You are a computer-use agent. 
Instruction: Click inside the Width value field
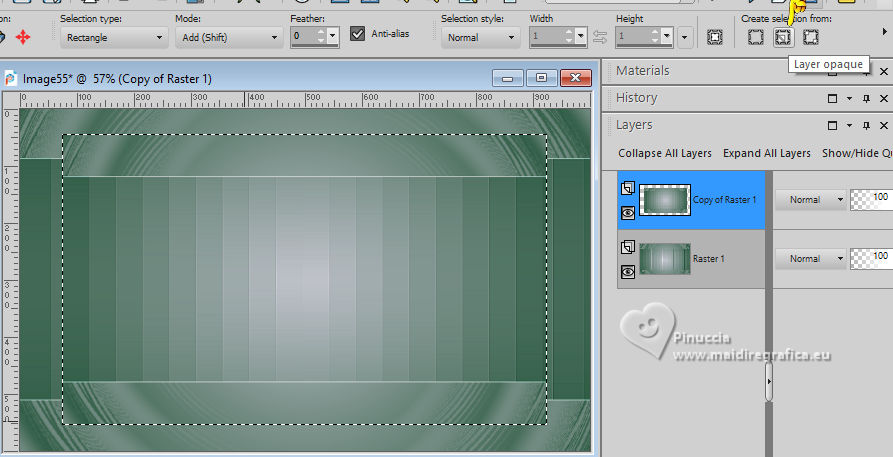547,36
